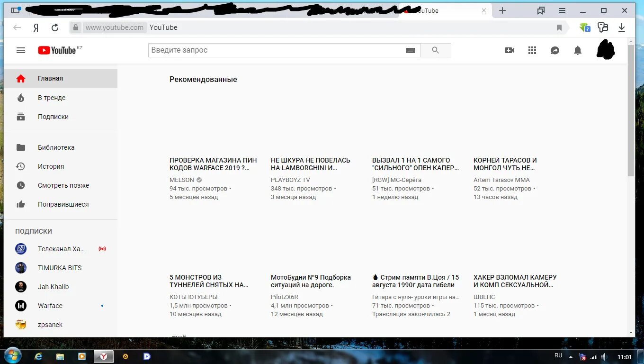Viewport: 644px width, 364px height.
Task: Open a new tab with plus button
Action: click(502, 10)
